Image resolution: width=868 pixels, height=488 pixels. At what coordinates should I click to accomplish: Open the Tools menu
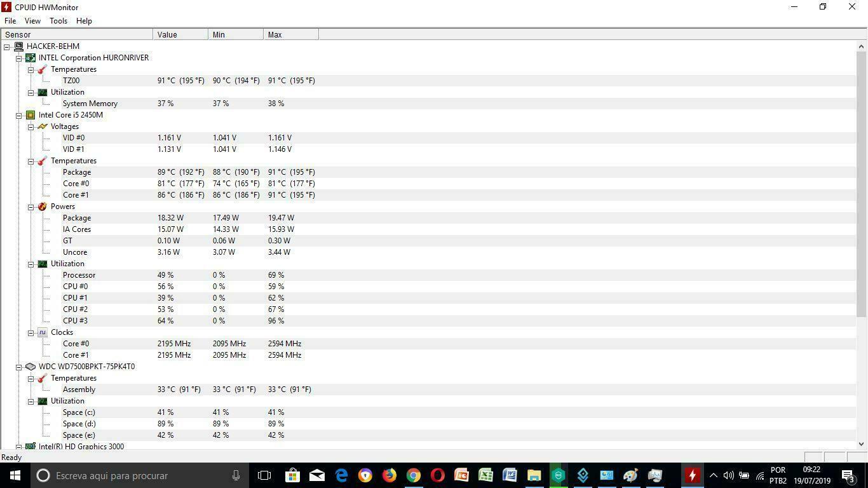[58, 21]
